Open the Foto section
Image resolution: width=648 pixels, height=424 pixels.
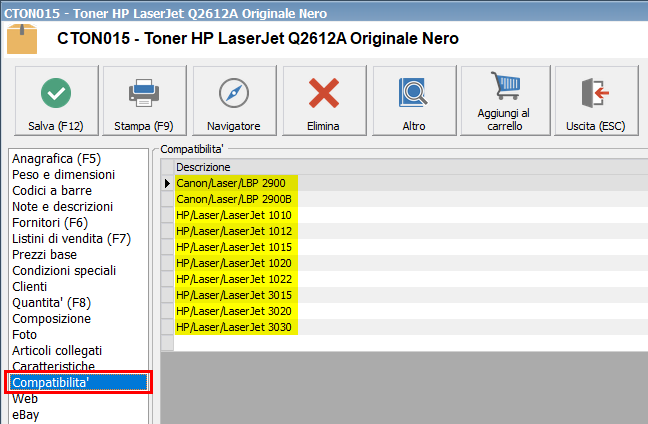24,335
